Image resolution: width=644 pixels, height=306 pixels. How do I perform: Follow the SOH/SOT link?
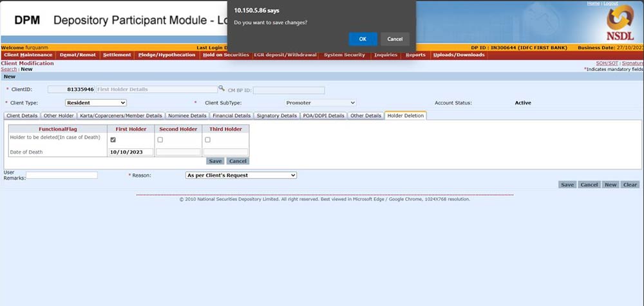tap(607, 63)
